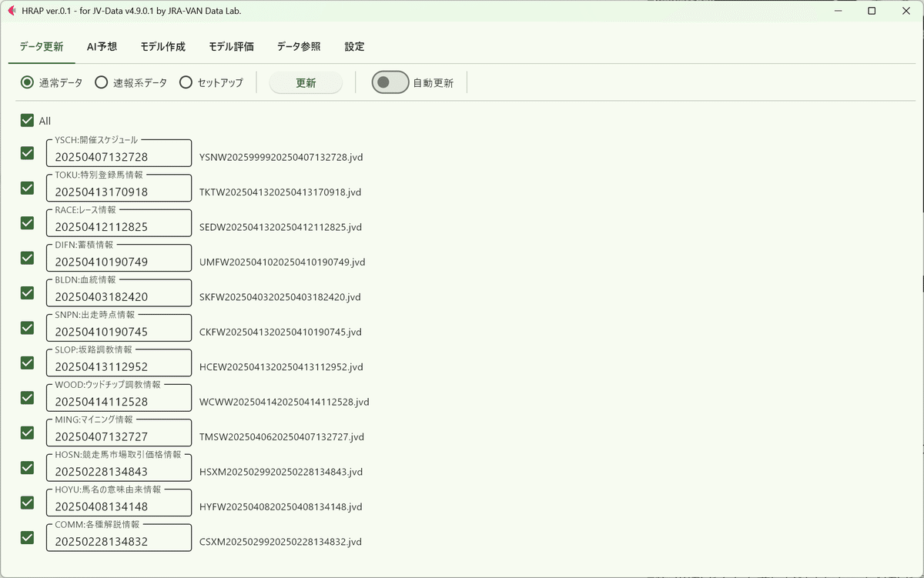Enable the 自動更新 toggle switch
This screenshot has height=578, width=924.
click(390, 82)
